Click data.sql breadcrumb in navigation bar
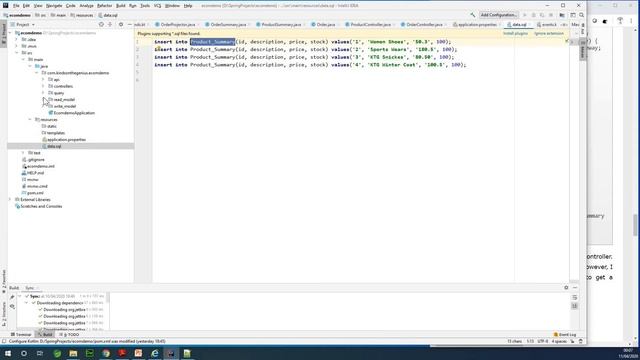 click(108, 15)
